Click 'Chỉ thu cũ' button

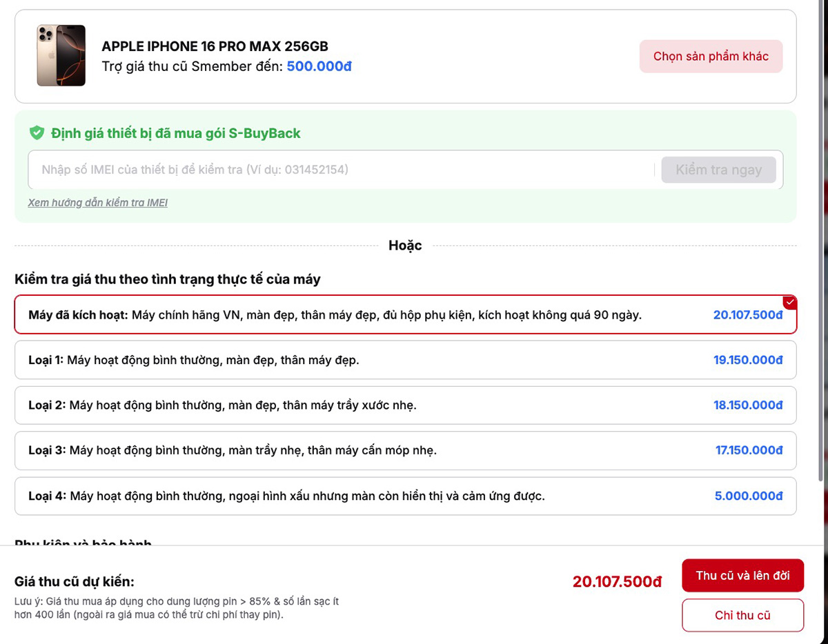(x=742, y=615)
